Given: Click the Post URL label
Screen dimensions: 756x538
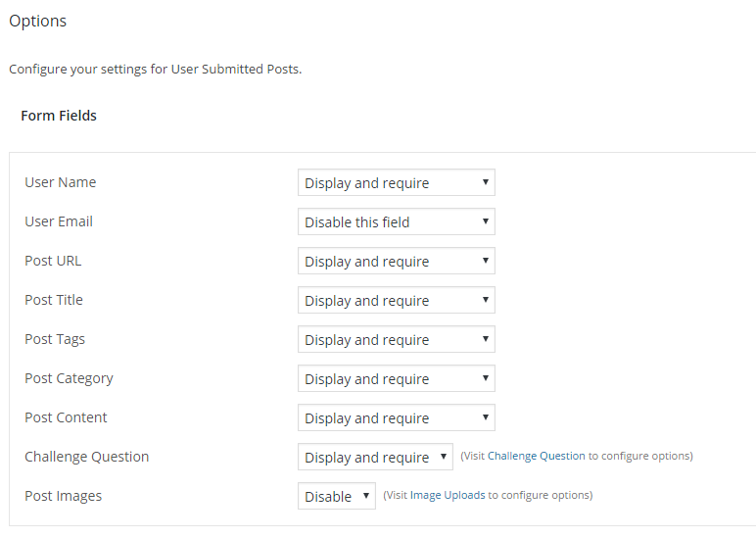Looking at the screenshot, I should pos(53,262).
